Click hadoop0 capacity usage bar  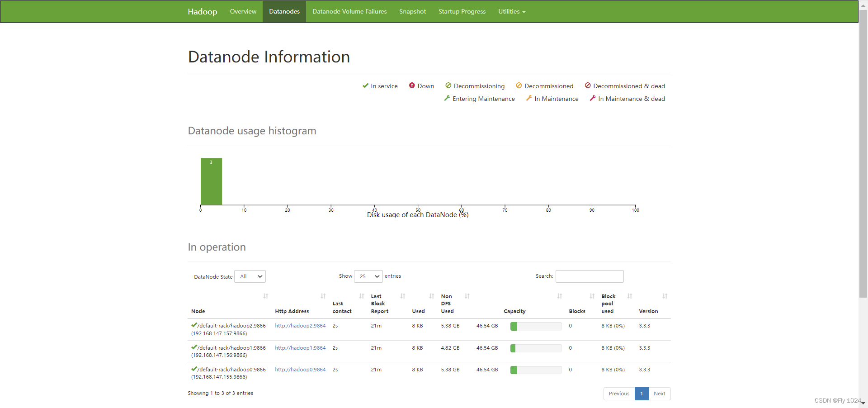[536, 370]
